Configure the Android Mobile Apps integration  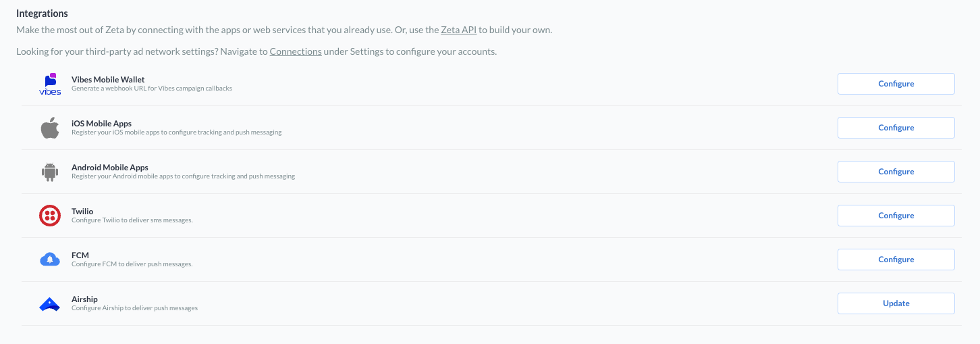(x=896, y=172)
